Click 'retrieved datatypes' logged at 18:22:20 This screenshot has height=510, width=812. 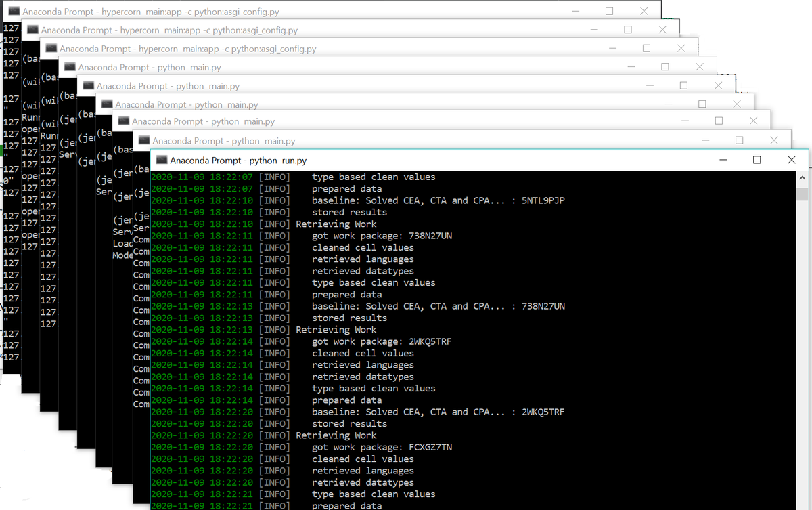363,482
